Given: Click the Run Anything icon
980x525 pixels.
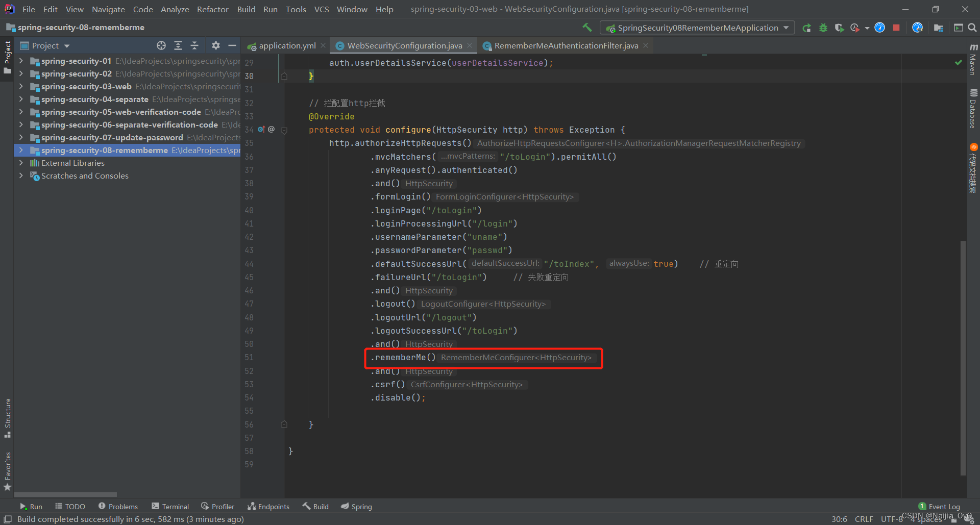Looking at the screenshot, I should point(958,28).
